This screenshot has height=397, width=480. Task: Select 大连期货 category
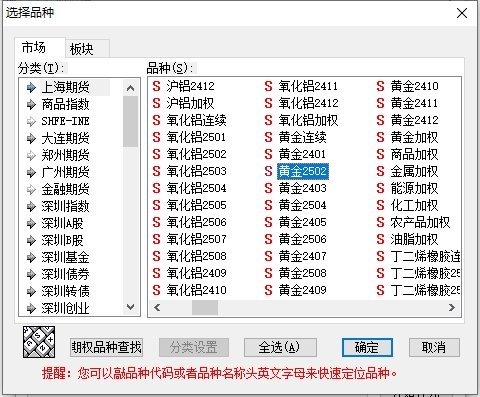pyautogui.click(x=66, y=138)
